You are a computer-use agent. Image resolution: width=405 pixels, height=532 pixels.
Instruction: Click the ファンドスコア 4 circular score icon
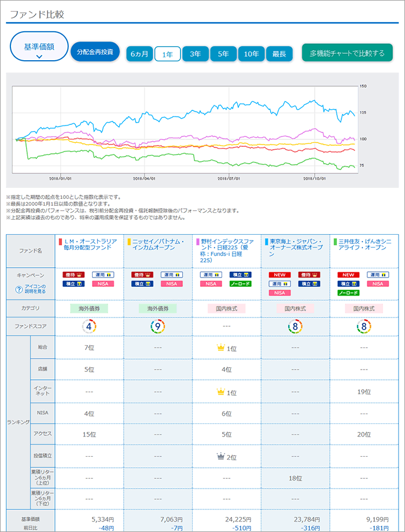[x=90, y=327]
